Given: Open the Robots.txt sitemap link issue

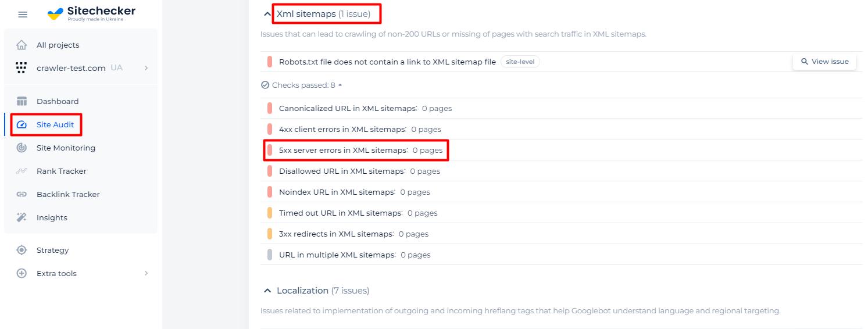Looking at the screenshot, I should pyautogui.click(x=387, y=62).
